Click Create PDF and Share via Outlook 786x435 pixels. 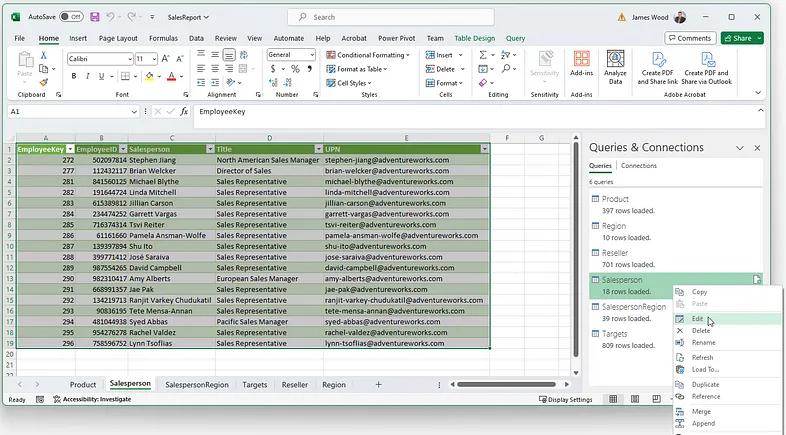(x=706, y=68)
